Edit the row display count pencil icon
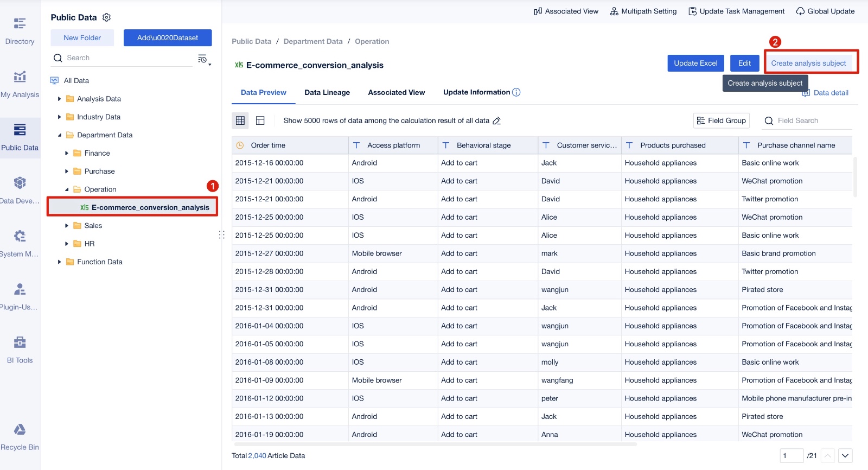The width and height of the screenshot is (868, 470). [496, 121]
